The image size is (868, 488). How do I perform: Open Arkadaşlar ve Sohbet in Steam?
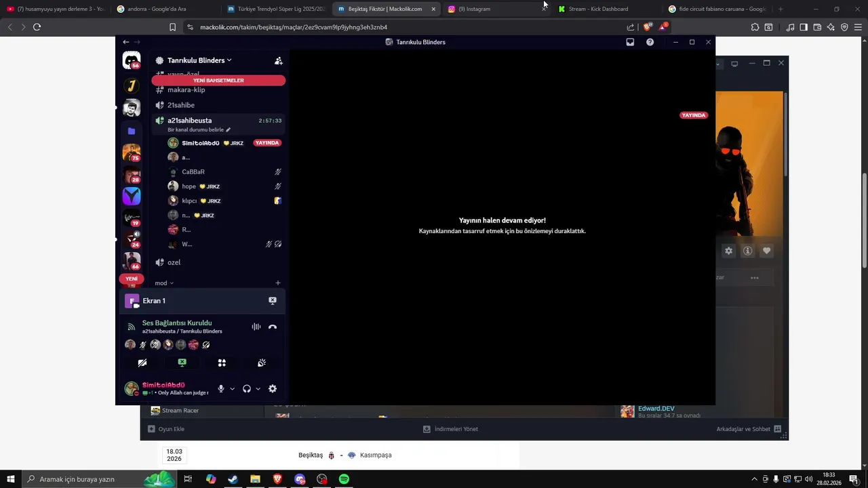pyautogui.click(x=749, y=429)
